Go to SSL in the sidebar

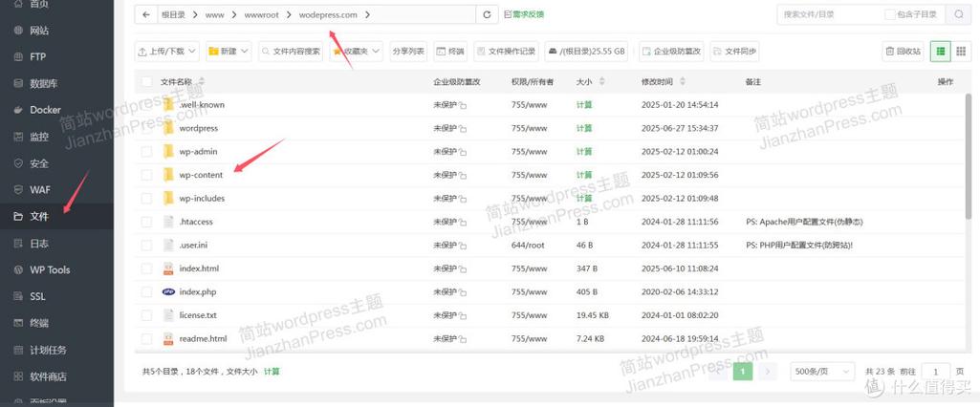pos(37,296)
